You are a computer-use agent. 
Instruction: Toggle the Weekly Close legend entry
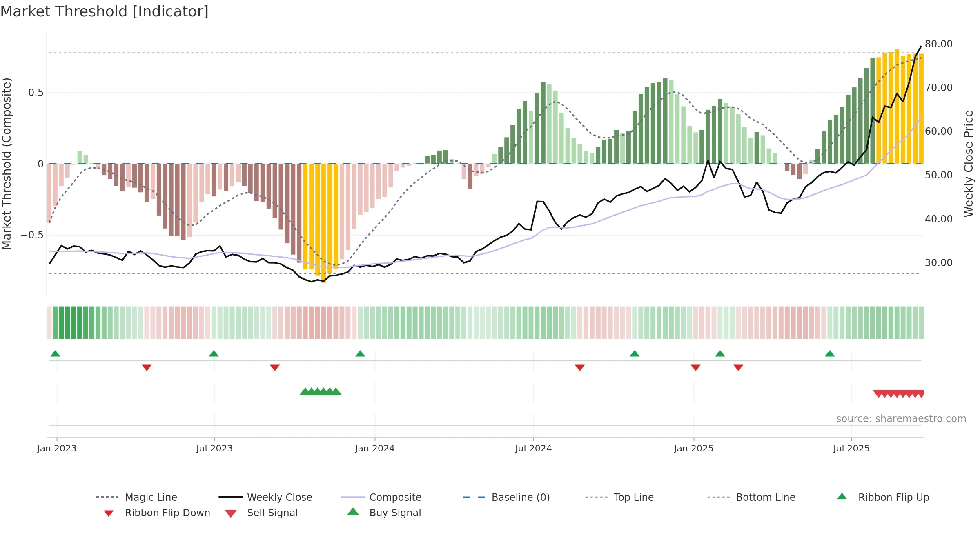pos(265,497)
